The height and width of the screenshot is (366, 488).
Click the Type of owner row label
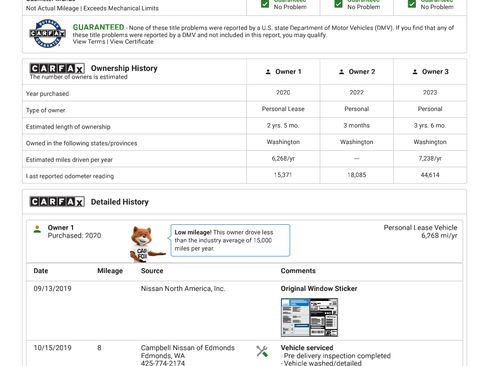[45, 110]
